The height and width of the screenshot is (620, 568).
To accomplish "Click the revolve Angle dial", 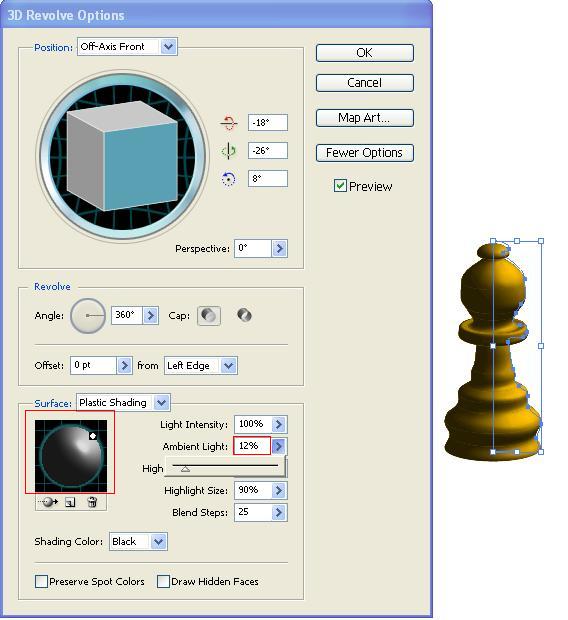I will (x=88, y=316).
